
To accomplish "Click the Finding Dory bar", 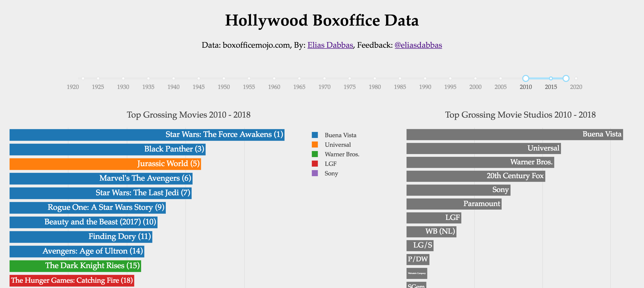I will (x=81, y=237).
